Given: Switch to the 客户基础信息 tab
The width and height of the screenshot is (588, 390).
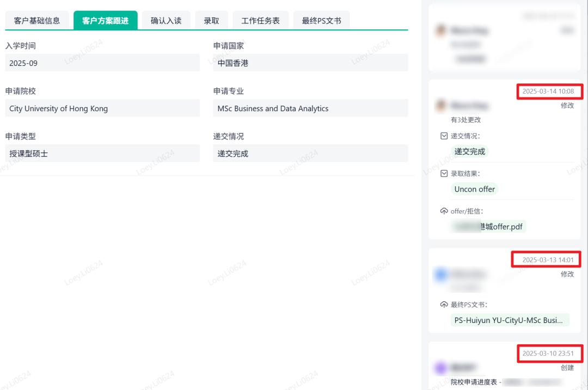Looking at the screenshot, I should click(37, 21).
